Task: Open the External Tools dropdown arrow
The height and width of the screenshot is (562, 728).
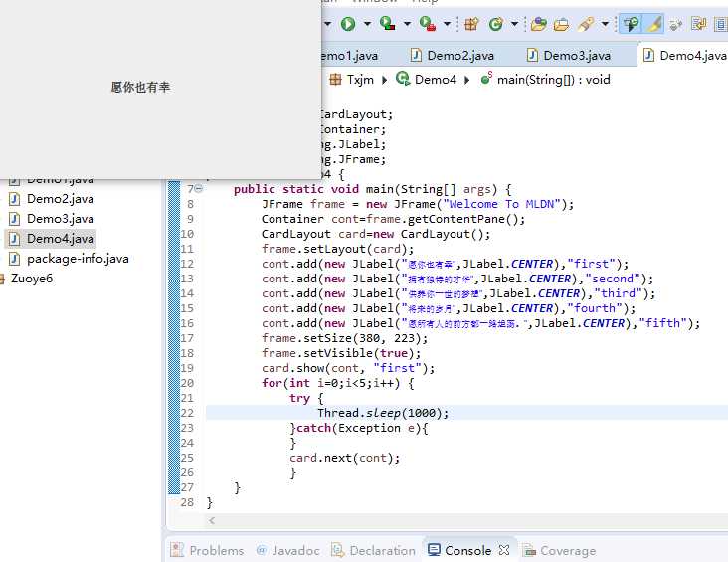Action: point(447,23)
